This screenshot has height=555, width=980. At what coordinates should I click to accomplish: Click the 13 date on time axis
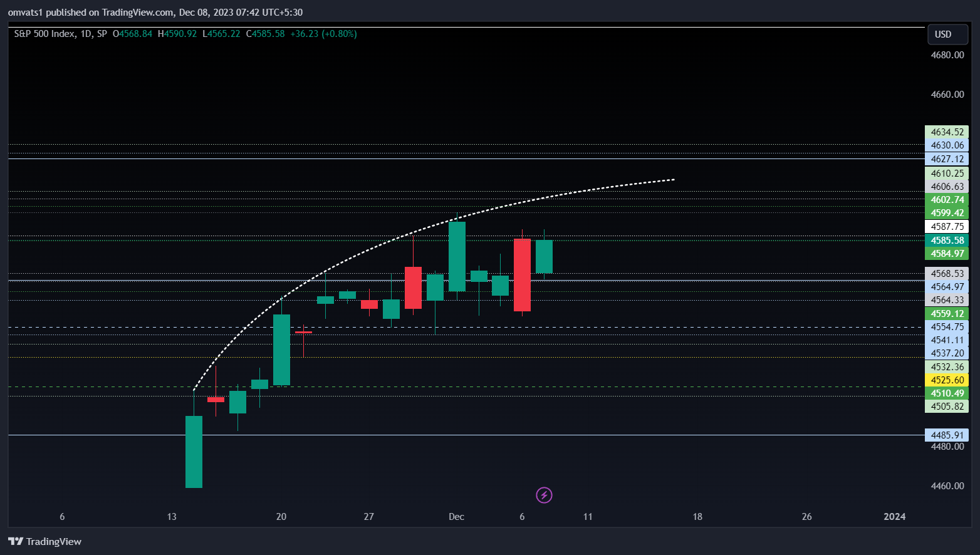click(172, 517)
